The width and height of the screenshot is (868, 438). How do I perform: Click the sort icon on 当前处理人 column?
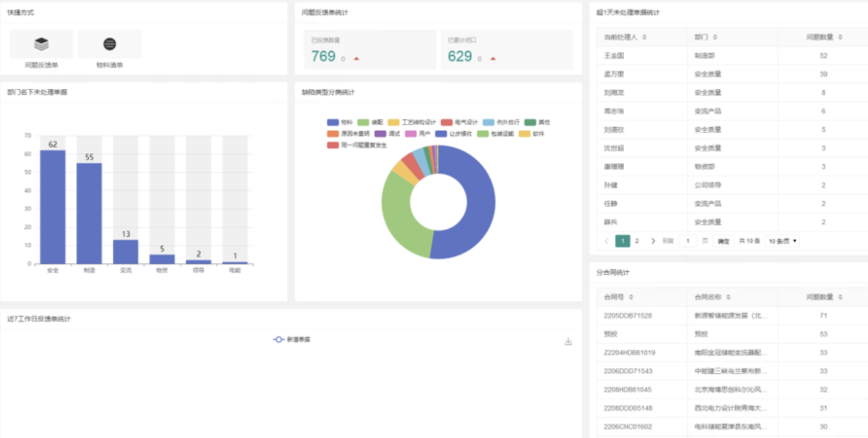[x=644, y=38]
